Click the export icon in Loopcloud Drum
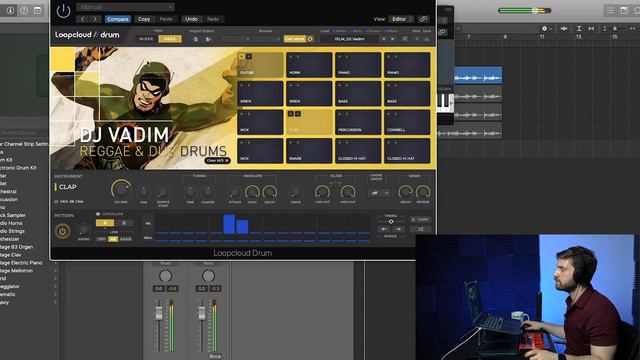The image size is (640, 360). pyautogui.click(x=208, y=39)
